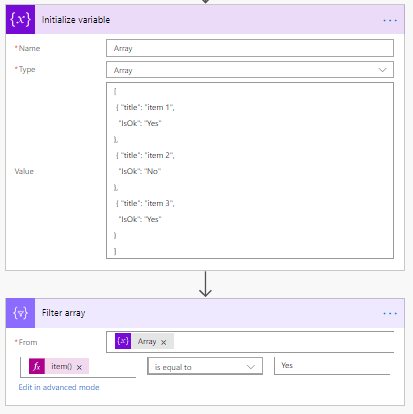Click the Initialize variable header title
This screenshot has width=413, height=414.
click(76, 20)
